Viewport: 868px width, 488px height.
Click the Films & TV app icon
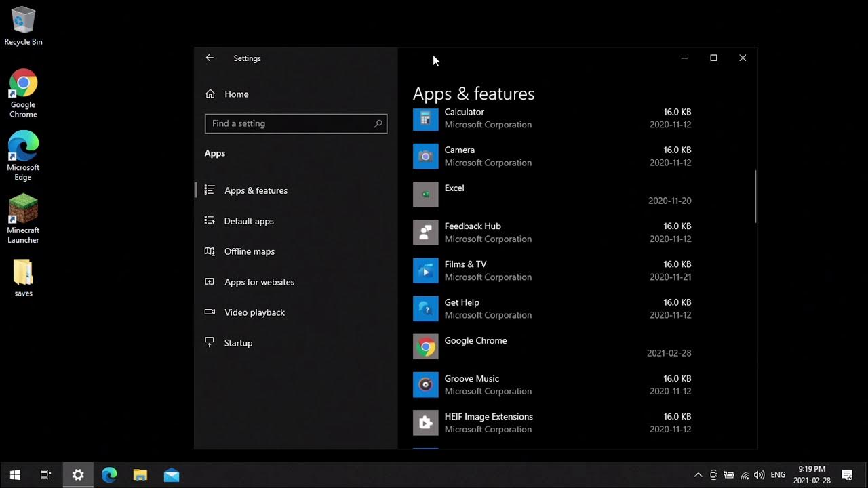pyautogui.click(x=425, y=270)
